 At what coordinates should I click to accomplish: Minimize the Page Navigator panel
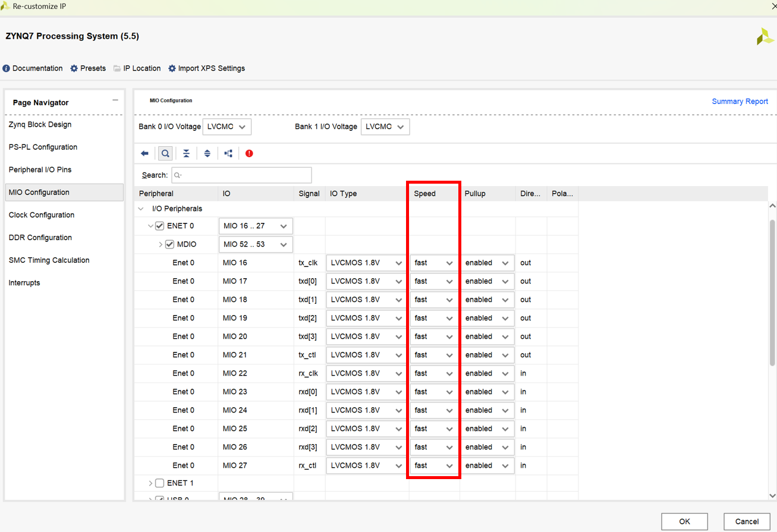(x=115, y=100)
